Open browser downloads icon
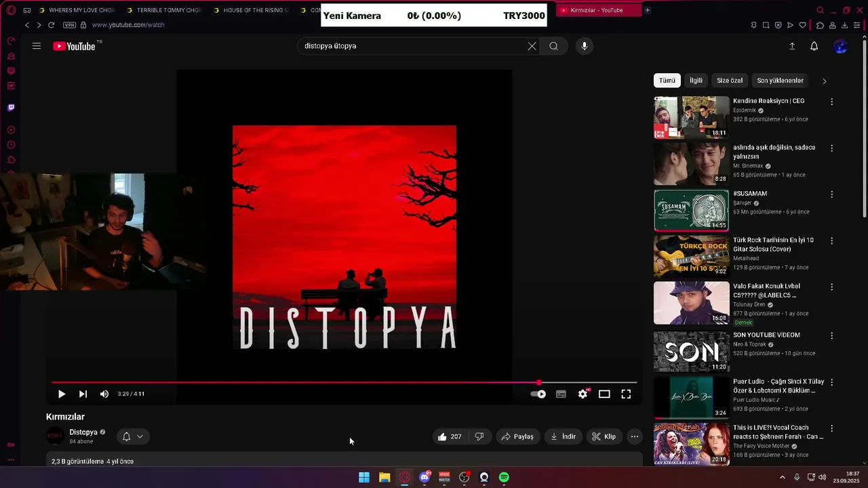 844,25
